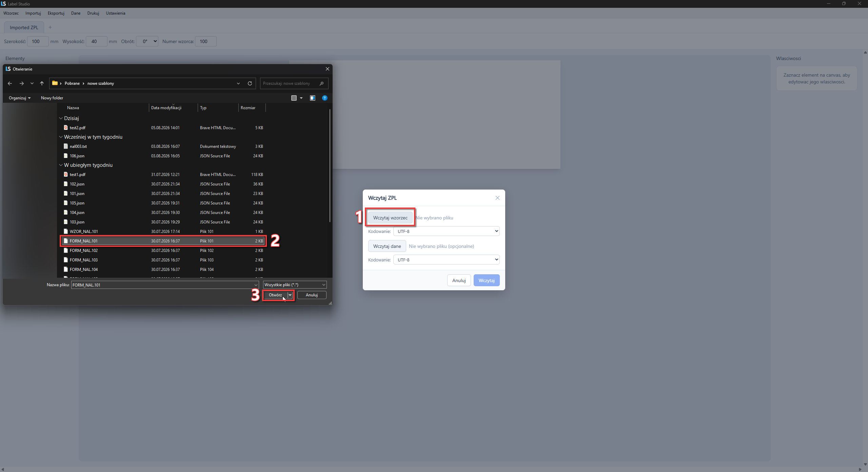Open the Wzorzec menu
This screenshot has height=472, width=868.
(11, 13)
